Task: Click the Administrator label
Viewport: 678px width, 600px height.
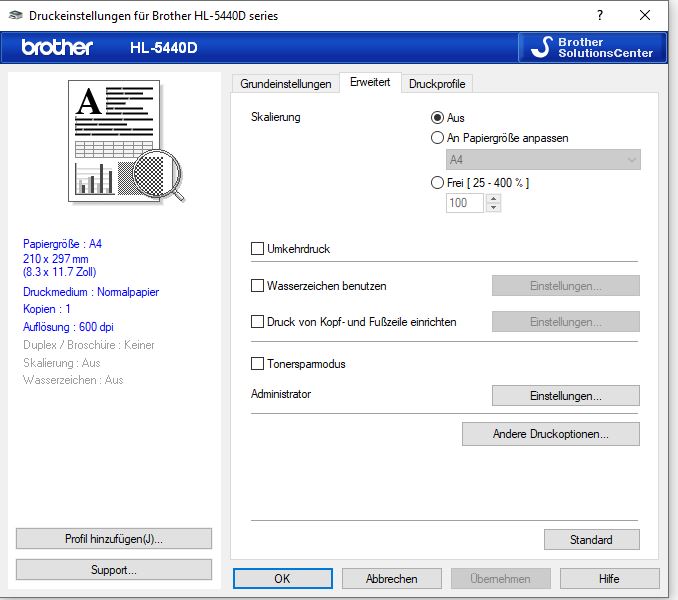Action: (x=281, y=394)
